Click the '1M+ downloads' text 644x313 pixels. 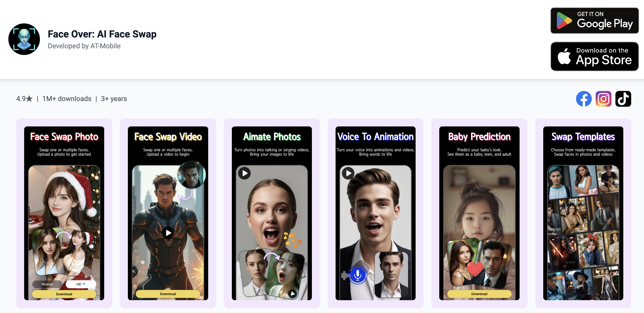[x=67, y=99]
